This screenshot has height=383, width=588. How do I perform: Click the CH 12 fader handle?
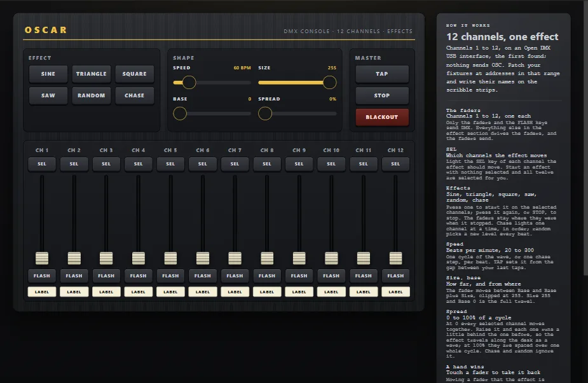pos(395,258)
